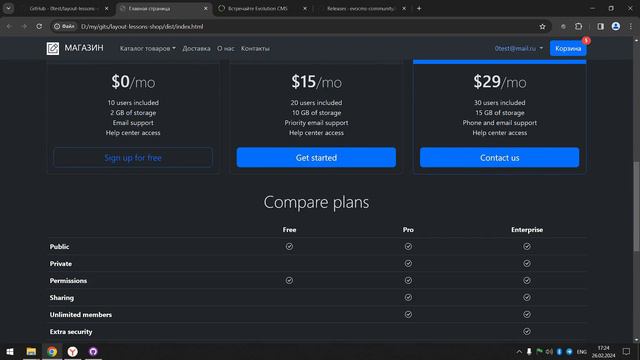This screenshot has height=360, width=640.
Task: Click the Private checkmark under Enterprise
Action: point(527,263)
